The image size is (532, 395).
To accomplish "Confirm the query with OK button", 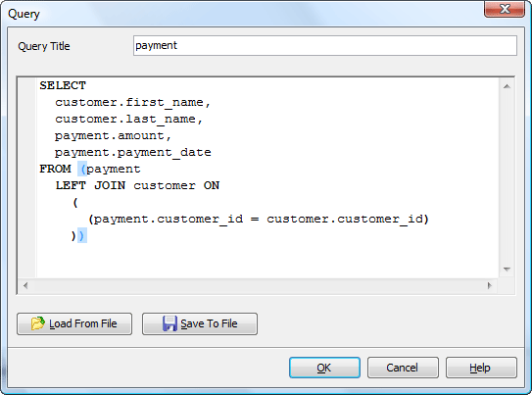I will coord(324,368).
